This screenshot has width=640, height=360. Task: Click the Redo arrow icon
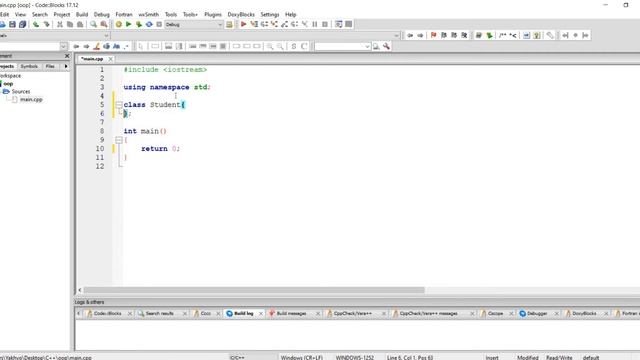[x=47, y=24]
